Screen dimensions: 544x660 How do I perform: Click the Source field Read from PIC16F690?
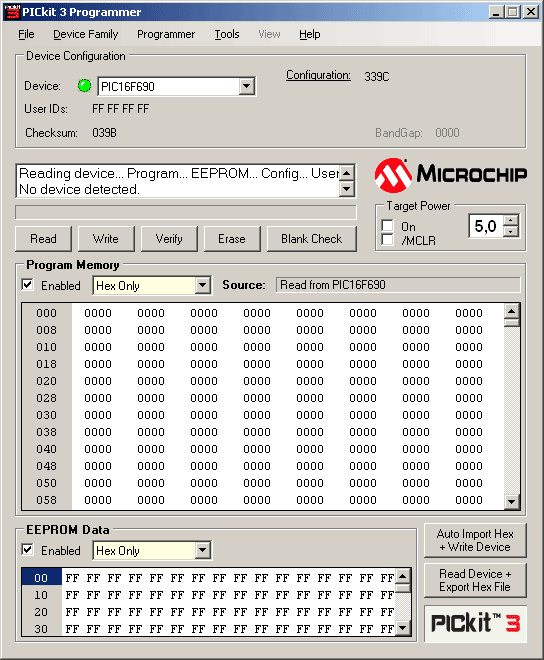pos(398,285)
